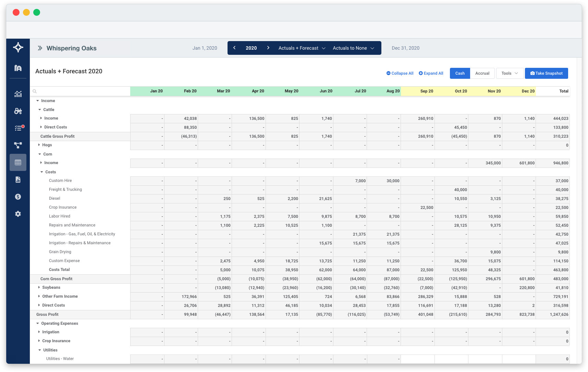588x372 pixels.
Task: Open the tractor equipment sidebar icon
Action: (18, 111)
